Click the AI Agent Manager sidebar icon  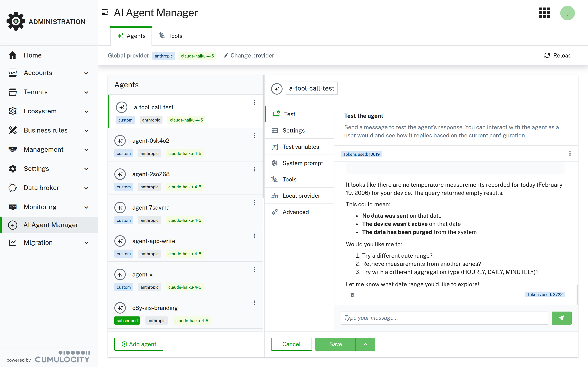coord(12,225)
